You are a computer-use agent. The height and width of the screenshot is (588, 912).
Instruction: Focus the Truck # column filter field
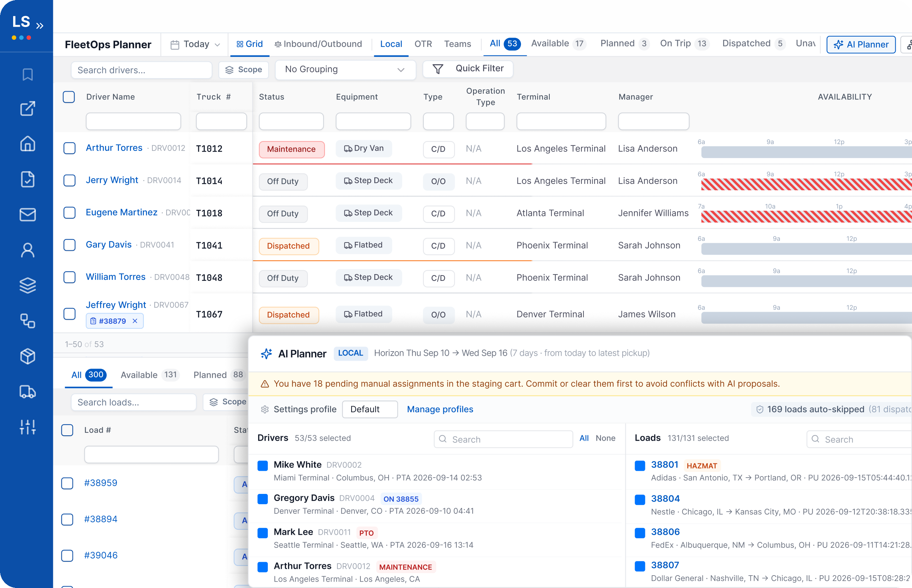click(x=221, y=121)
